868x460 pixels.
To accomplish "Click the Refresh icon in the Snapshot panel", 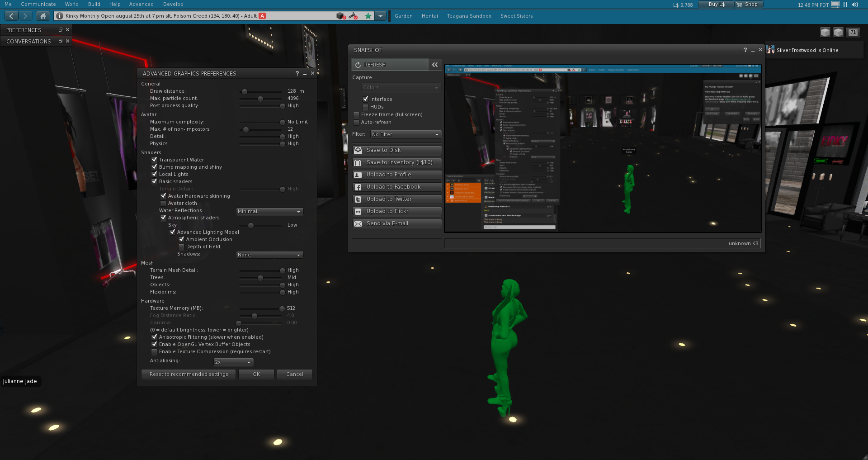I will (x=358, y=64).
